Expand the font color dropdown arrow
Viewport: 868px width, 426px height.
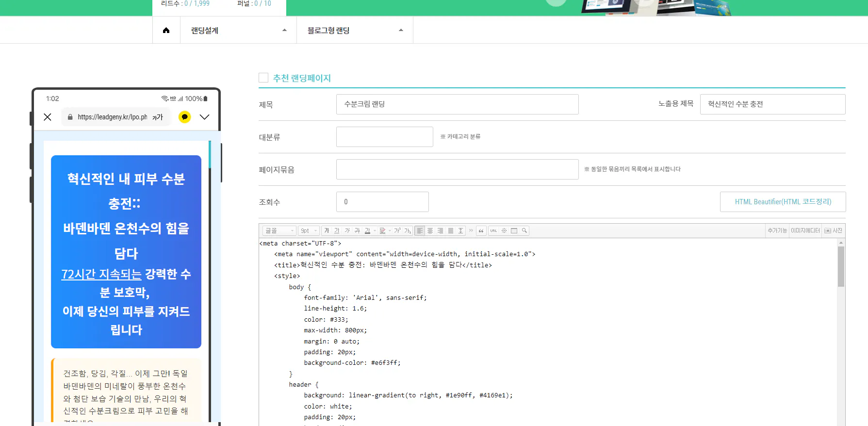[375, 230]
